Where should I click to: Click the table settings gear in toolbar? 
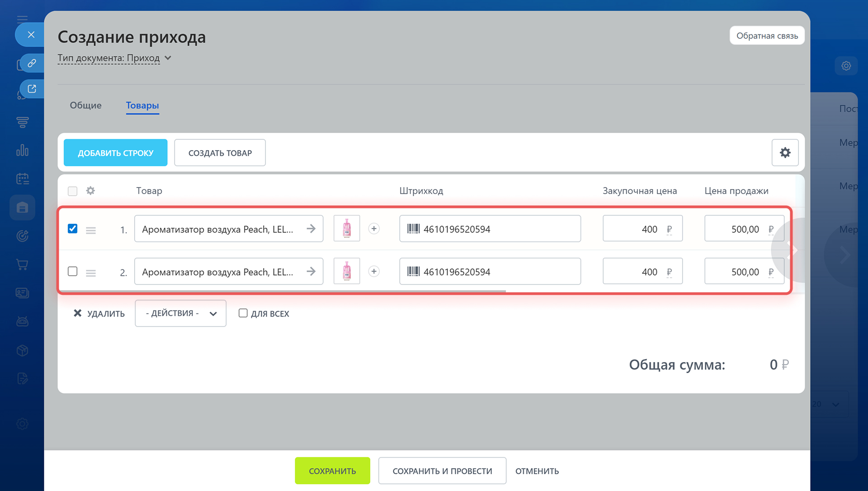[785, 153]
